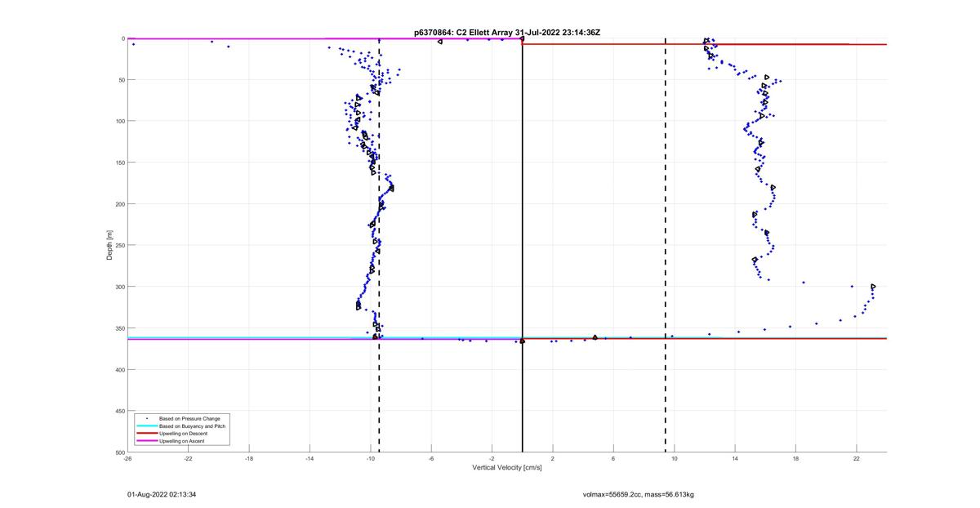Click the x-axis tick label '-6'
980x508 pixels.
click(431, 458)
